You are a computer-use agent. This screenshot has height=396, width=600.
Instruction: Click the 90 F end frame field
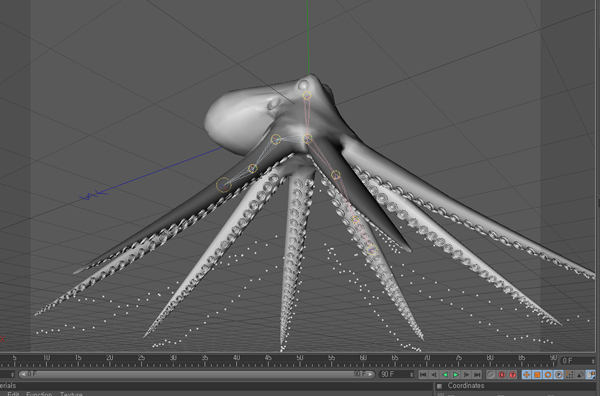397,374
